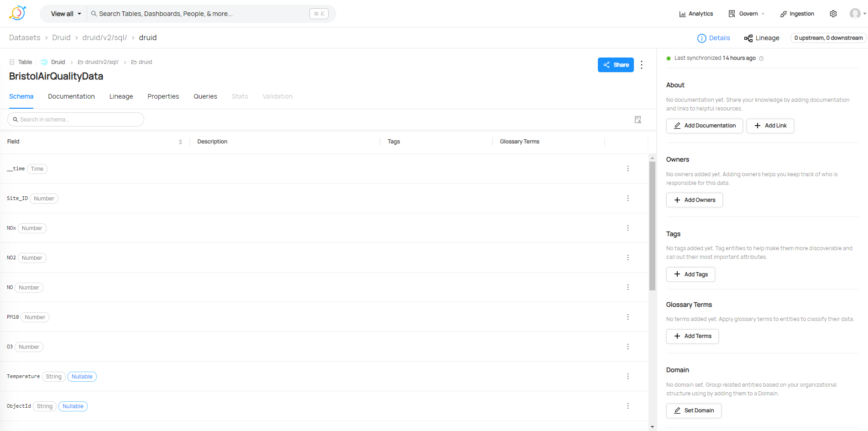Switch to the Properties tab
868x431 pixels.
(163, 96)
